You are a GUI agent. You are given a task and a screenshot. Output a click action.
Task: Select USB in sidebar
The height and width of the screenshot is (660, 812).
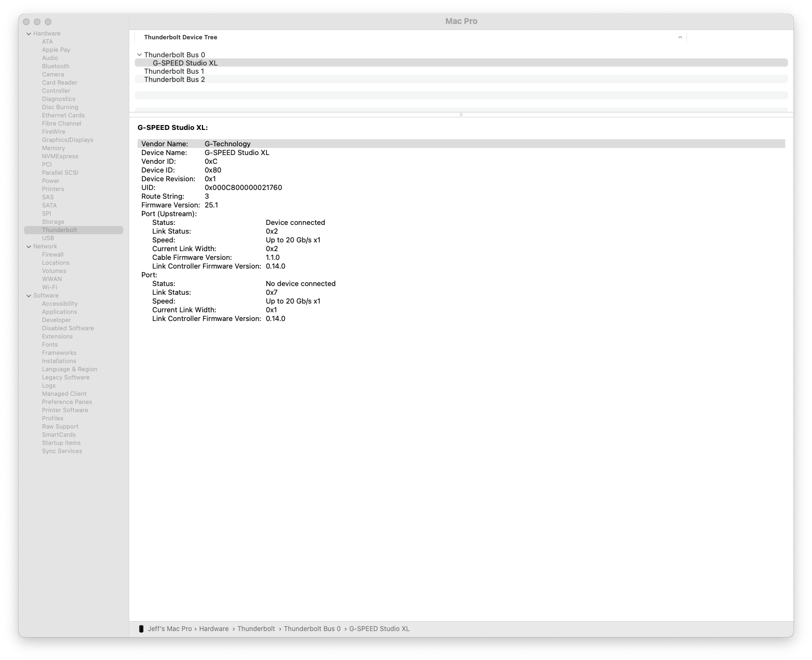click(48, 238)
